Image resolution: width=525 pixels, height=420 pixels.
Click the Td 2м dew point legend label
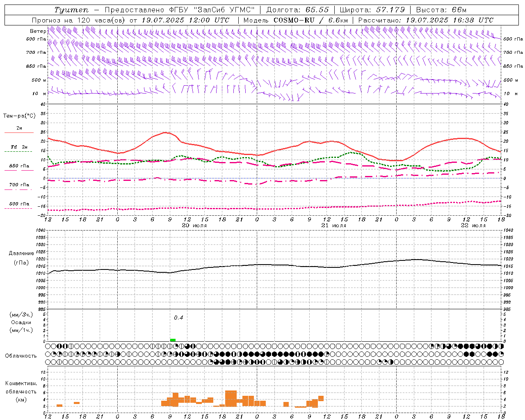point(19,147)
